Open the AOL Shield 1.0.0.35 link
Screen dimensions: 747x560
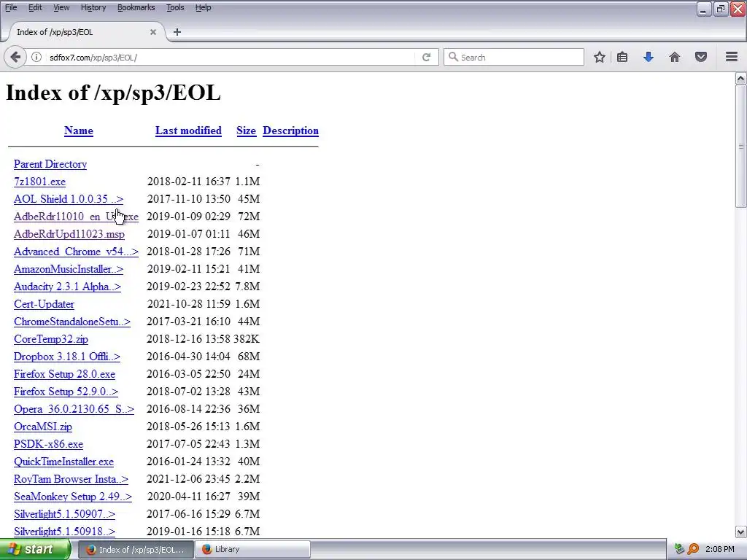click(x=68, y=199)
